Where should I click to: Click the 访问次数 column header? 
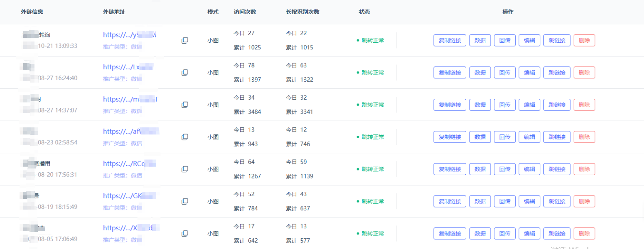click(x=245, y=12)
